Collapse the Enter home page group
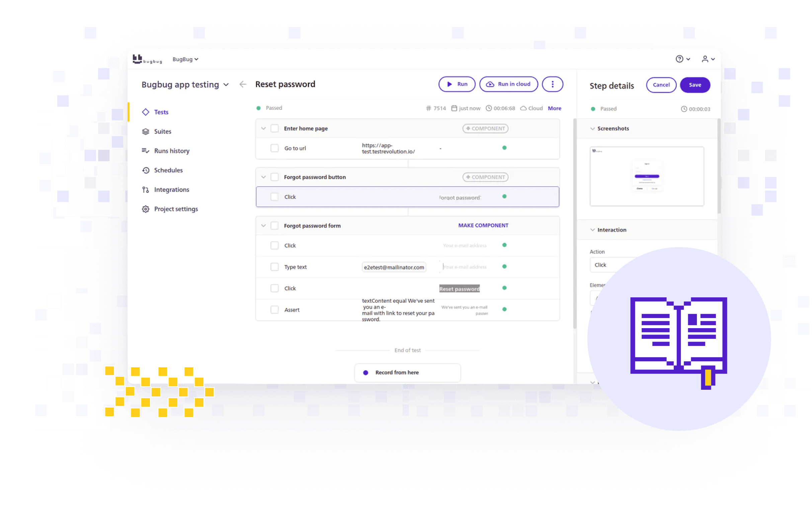 click(x=263, y=129)
